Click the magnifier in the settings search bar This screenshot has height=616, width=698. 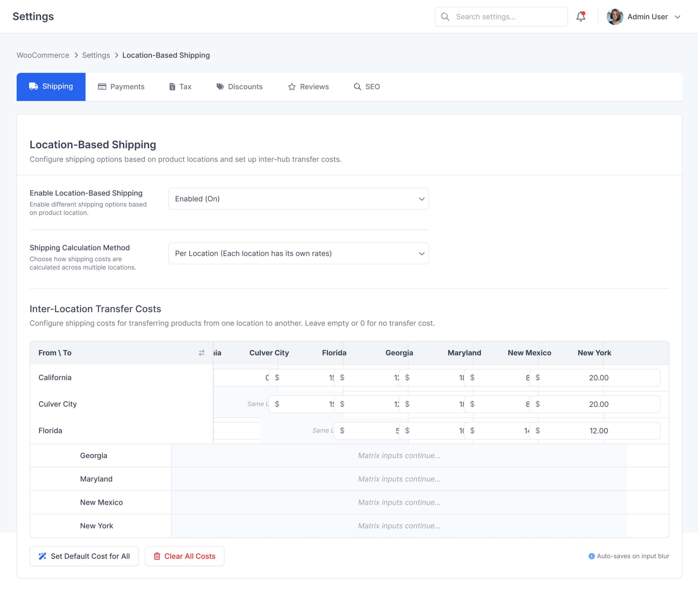pos(445,16)
